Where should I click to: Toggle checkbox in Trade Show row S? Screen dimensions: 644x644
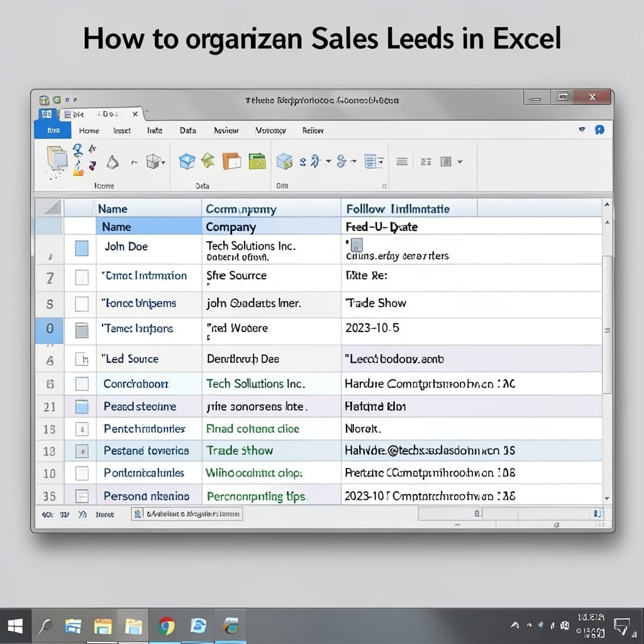point(82,304)
